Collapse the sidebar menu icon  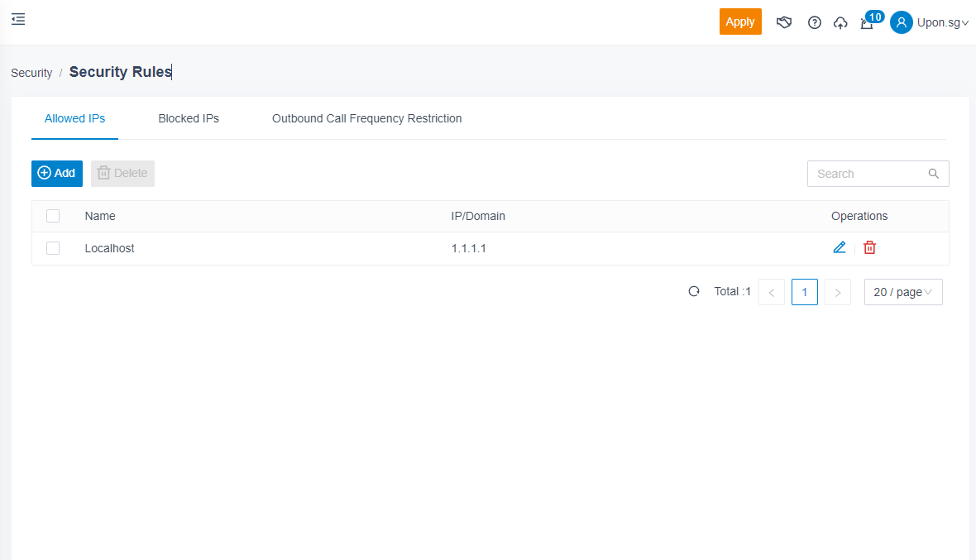coord(18,19)
